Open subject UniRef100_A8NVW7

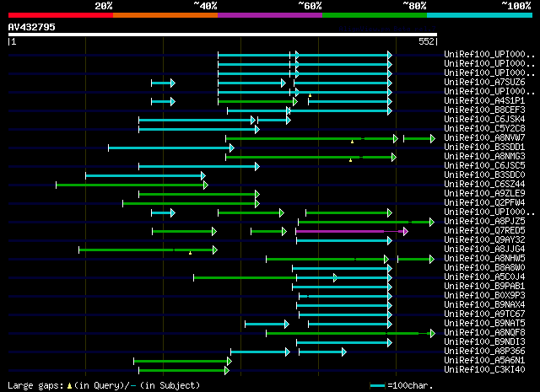point(484,138)
